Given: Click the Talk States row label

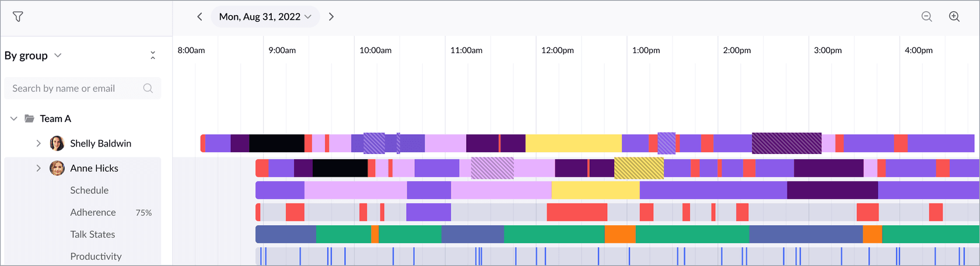Looking at the screenshot, I should tap(92, 235).
